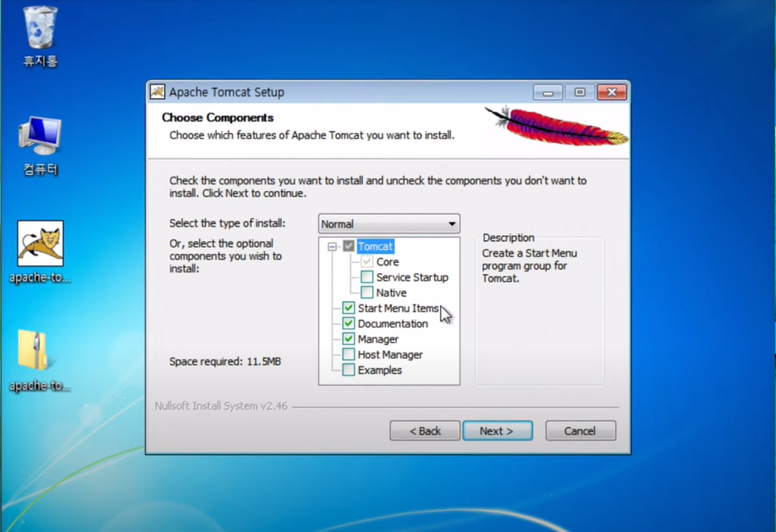This screenshot has height=532, width=776.
Task: Click the 'Create a Start Menu program group' description
Action: pyautogui.click(x=530, y=266)
